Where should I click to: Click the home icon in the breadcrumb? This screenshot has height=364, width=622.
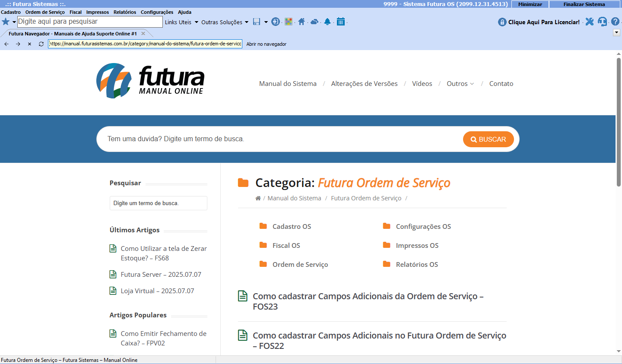(x=258, y=198)
